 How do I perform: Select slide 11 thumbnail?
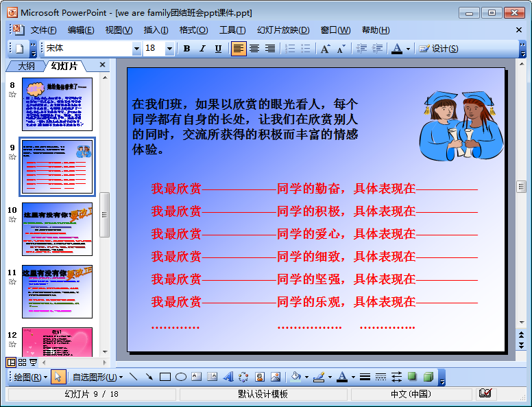(x=57, y=292)
